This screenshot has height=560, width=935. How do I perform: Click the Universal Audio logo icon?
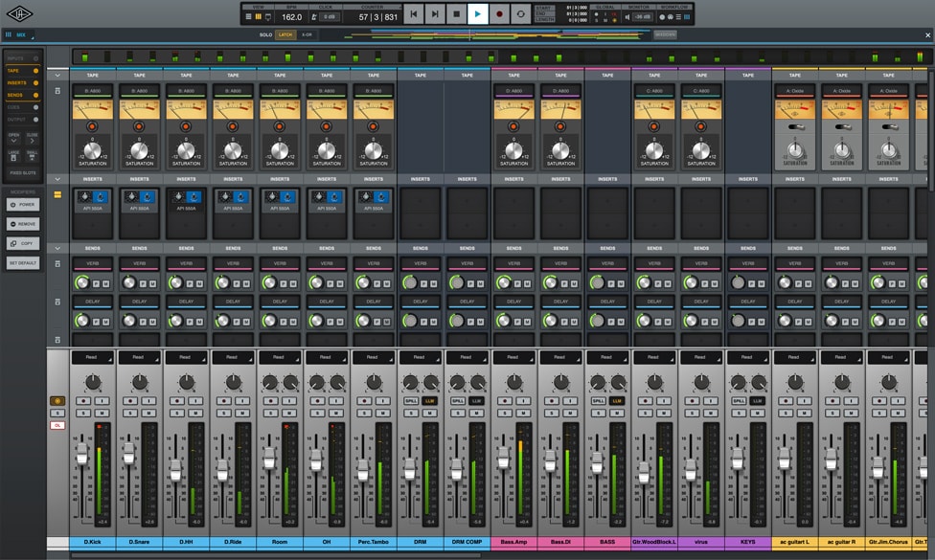(x=20, y=13)
